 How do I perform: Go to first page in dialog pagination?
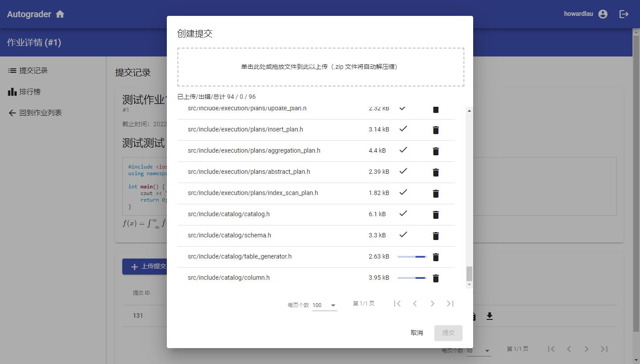[397, 303]
